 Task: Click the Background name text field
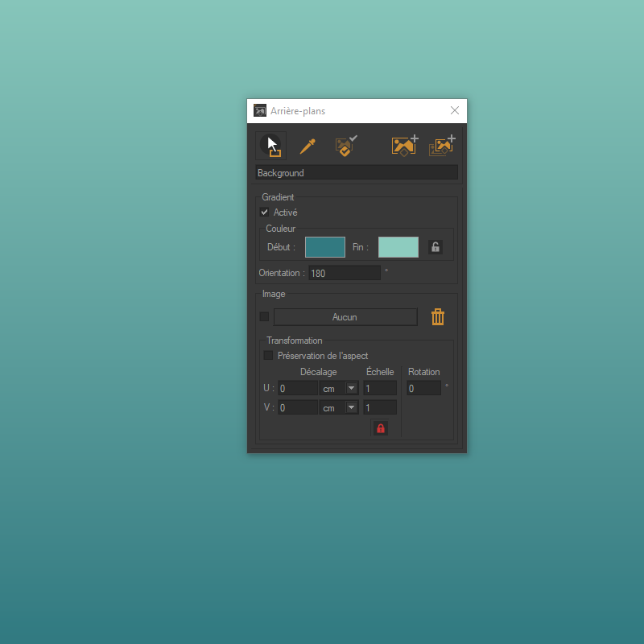coord(357,173)
